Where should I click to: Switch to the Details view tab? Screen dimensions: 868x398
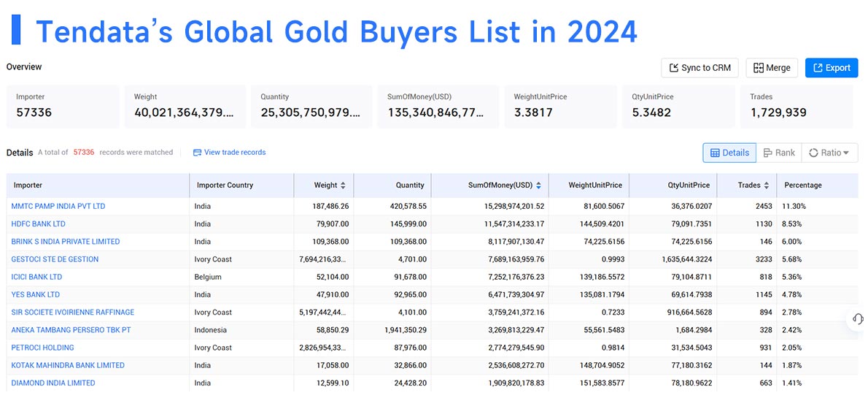[729, 153]
